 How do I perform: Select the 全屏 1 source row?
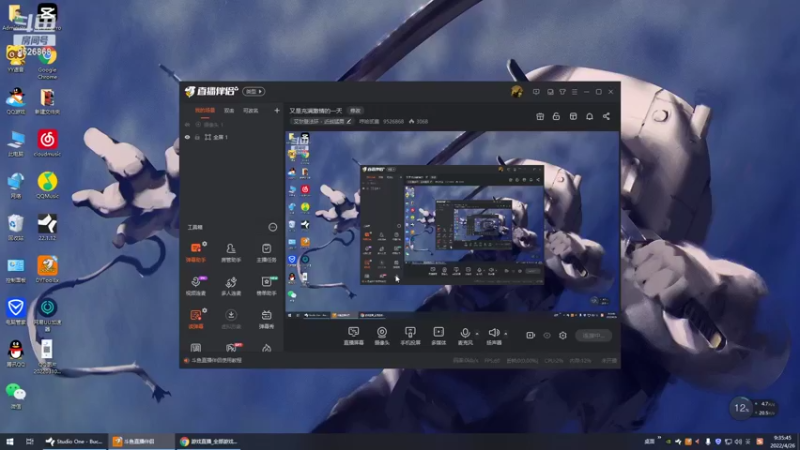tap(232, 137)
